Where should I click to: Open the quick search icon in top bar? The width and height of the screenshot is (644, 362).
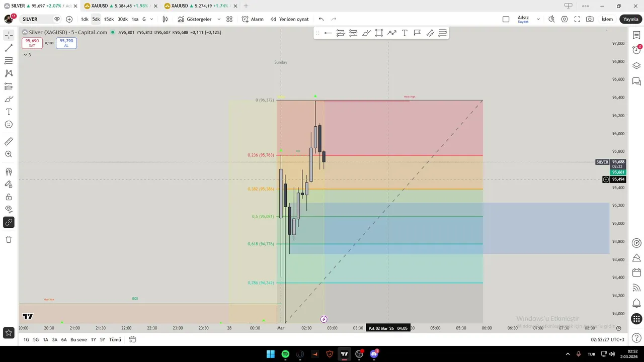click(x=551, y=19)
